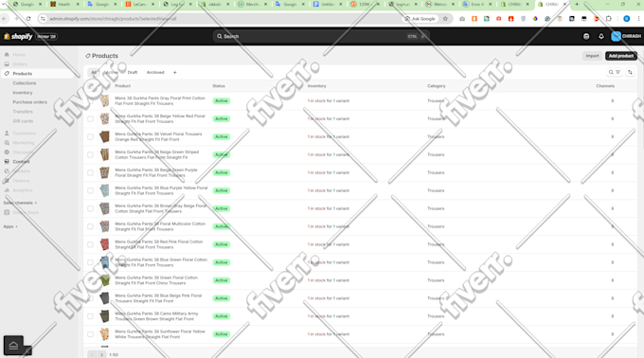644x358 pixels.
Task: Click the Add product button
Action: point(620,56)
